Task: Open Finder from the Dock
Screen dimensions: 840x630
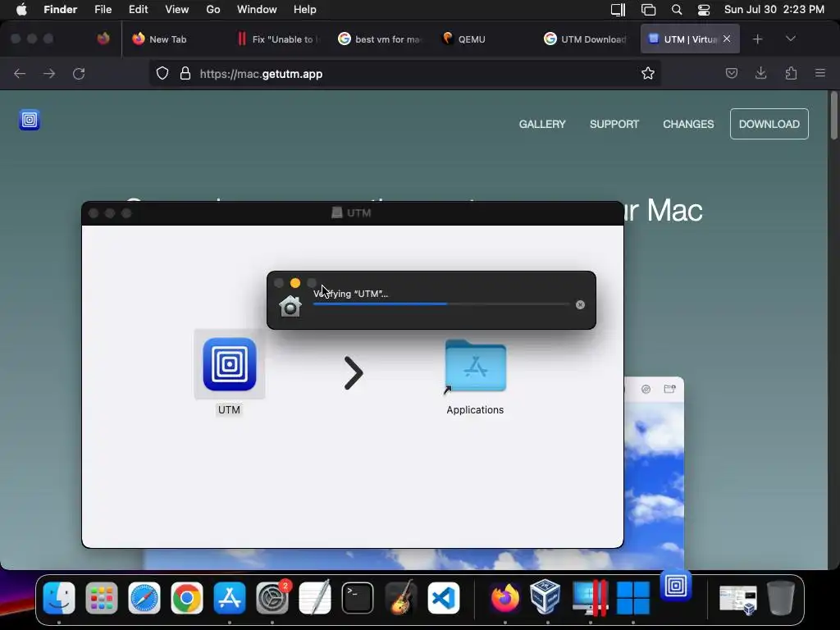Action: [x=59, y=598]
